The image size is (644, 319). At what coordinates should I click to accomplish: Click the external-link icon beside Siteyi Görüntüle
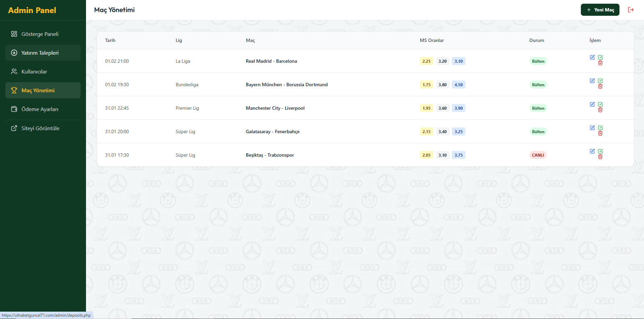coord(14,128)
